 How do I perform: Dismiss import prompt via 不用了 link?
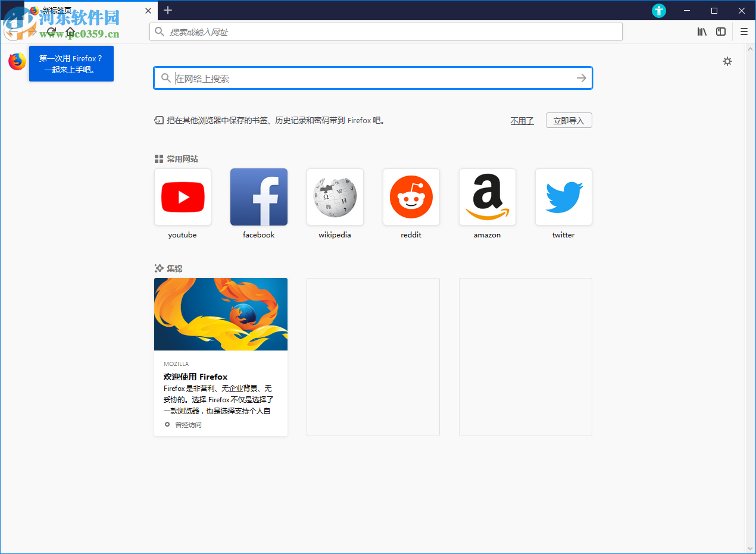pyautogui.click(x=522, y=121)
